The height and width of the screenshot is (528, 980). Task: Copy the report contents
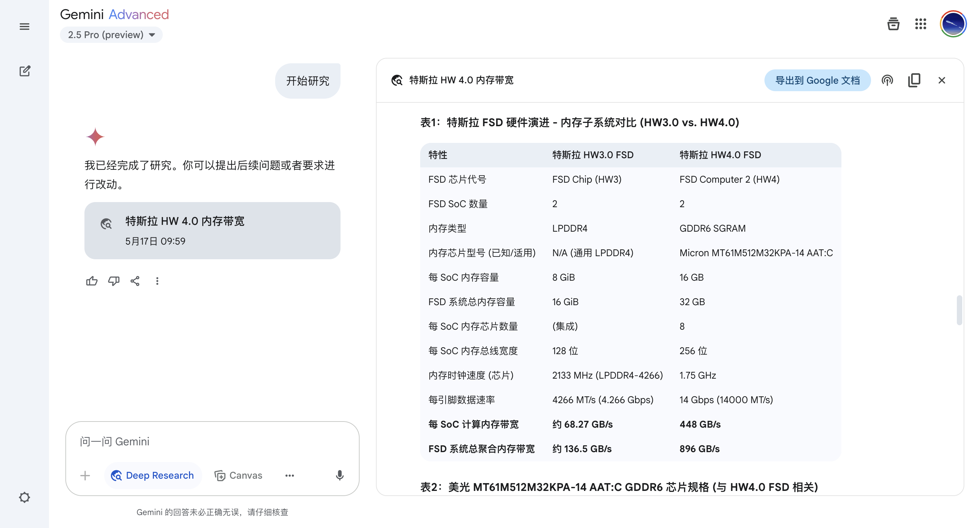pyautogui.click(x=914, y=80)
